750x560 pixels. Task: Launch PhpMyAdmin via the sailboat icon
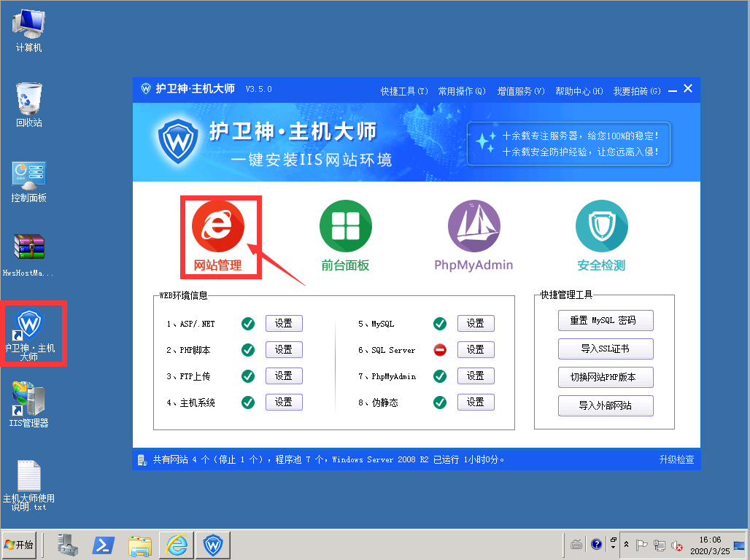(x=473, y=227)
